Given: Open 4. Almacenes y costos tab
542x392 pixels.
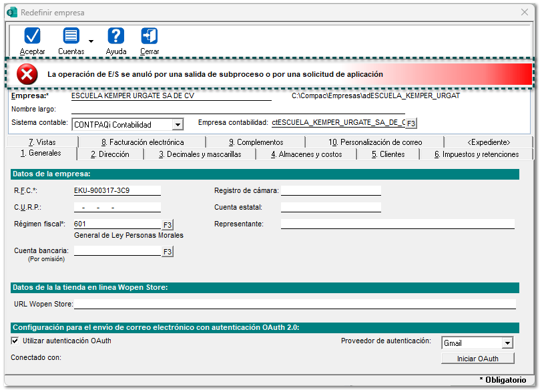Looking at the screenshot, I should [x=306, y=154].
